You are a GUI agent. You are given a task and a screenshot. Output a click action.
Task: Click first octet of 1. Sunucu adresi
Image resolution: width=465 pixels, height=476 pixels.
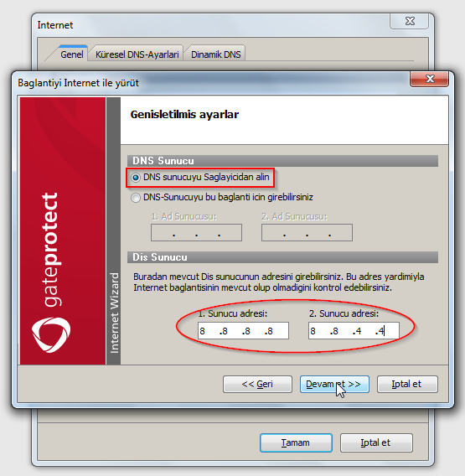pos(203,331)
